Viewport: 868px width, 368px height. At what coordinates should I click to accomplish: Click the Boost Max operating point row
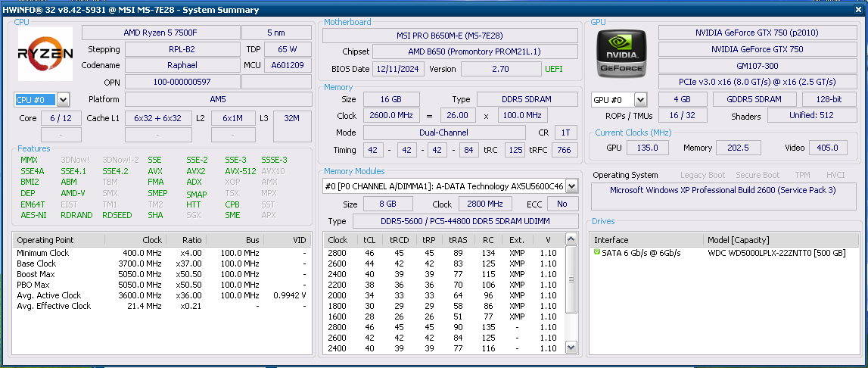(x=162, y=274)
